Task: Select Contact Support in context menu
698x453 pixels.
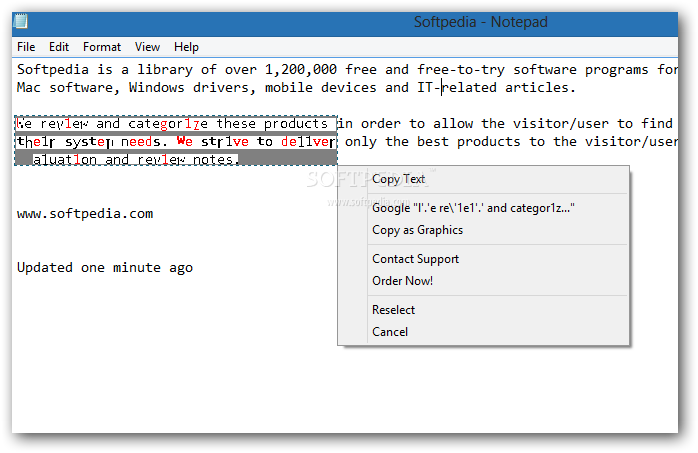Action: (497, 259)
